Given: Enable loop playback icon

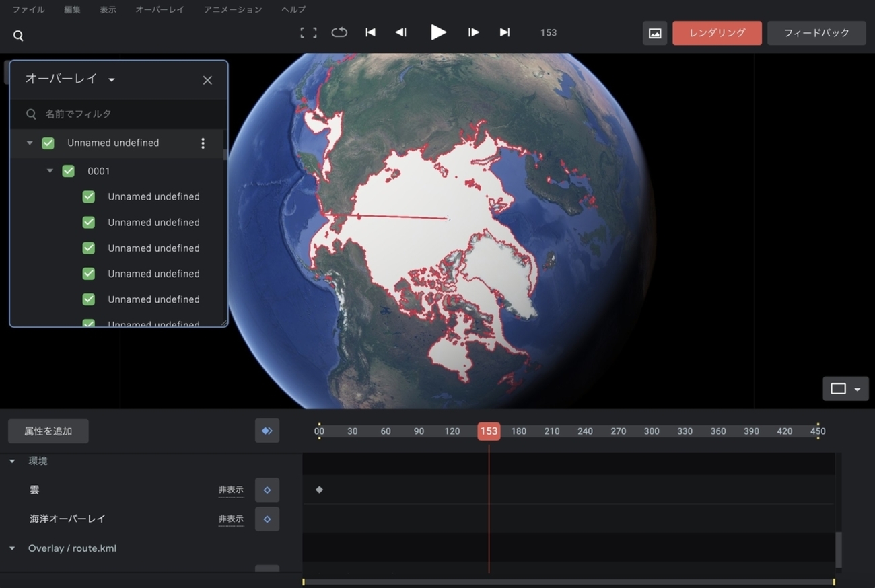Looking at the screenshot, I should coord(339,32).
